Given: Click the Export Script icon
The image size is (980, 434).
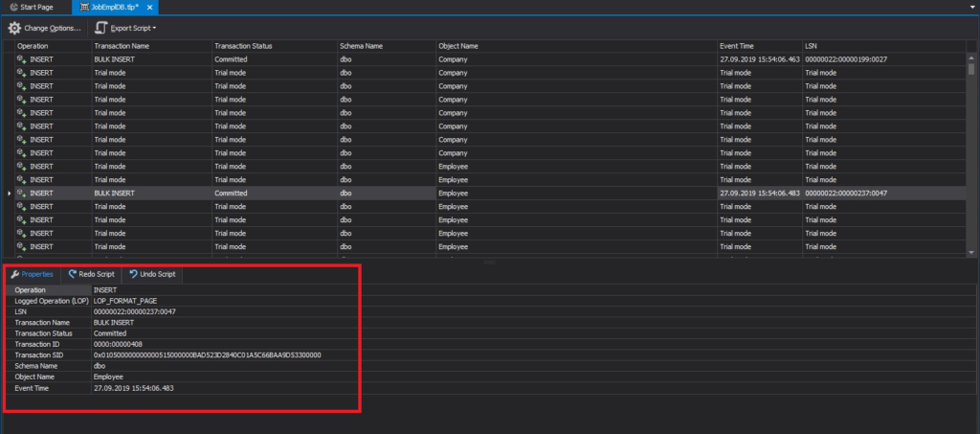Looking at the screenshot, I should pos(101,28).
